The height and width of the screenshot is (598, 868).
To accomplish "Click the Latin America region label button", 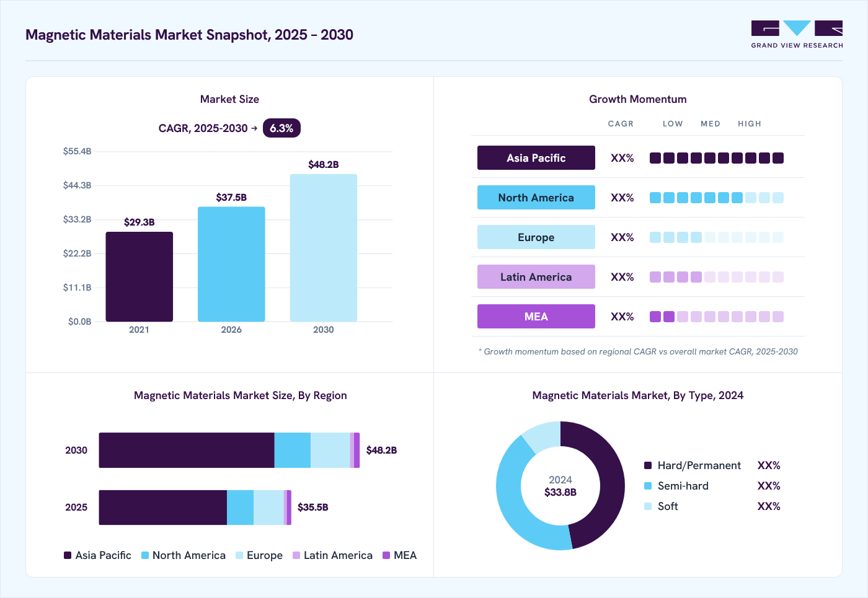I will (x=536, y=277).
